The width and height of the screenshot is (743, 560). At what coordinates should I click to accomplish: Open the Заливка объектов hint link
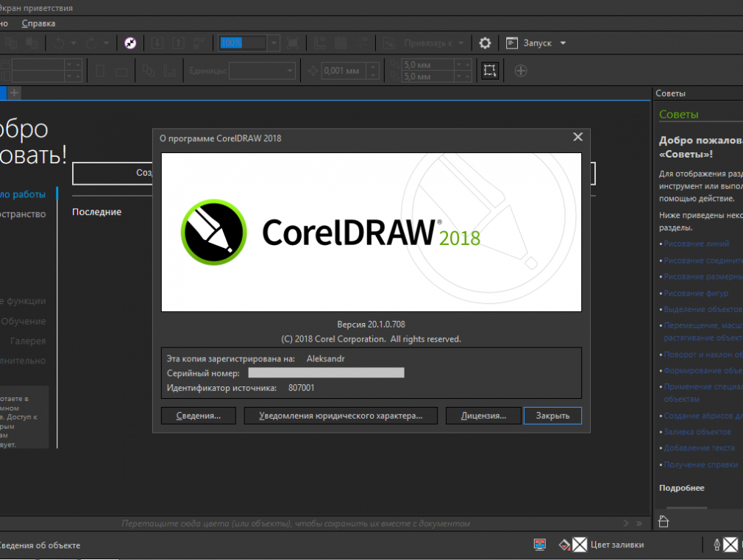[x=697, y=432]
